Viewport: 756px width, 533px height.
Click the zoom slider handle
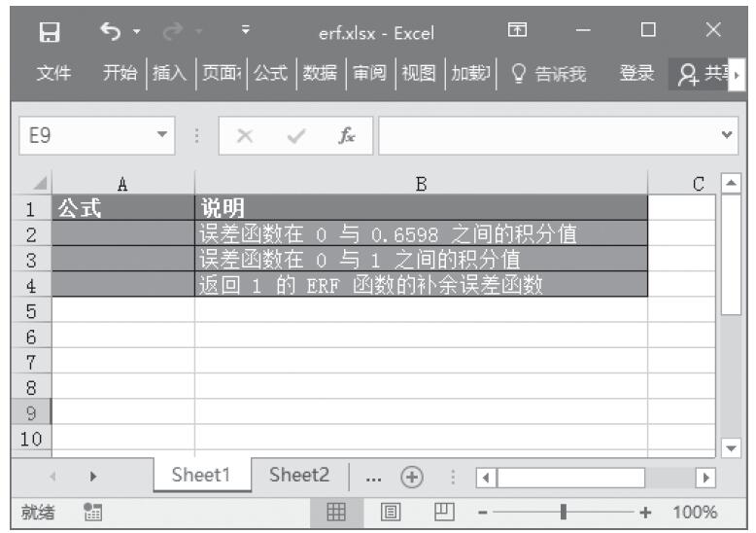click(562, 512)
